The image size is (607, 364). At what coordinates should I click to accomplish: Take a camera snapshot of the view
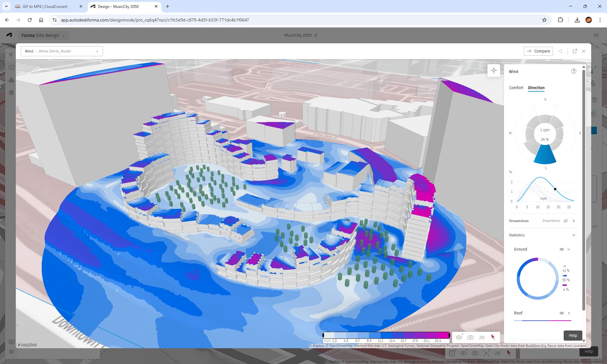(470, 337)
